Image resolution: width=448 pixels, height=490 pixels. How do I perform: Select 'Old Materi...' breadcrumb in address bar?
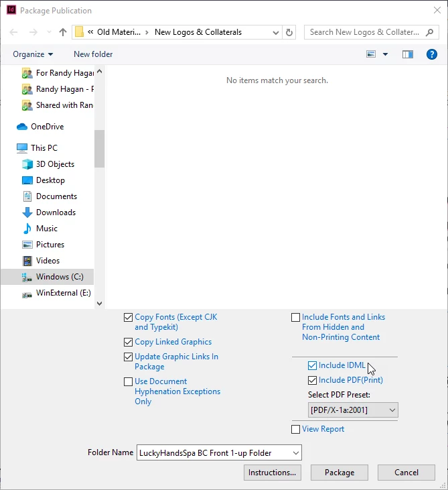click(119, 32)
